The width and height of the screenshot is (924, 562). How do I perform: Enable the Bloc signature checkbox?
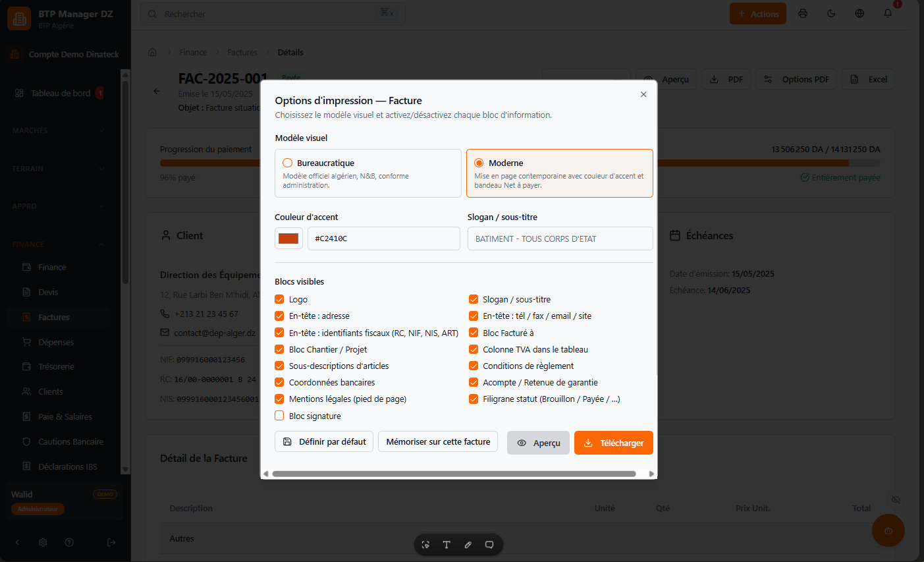tap(279, 416)
